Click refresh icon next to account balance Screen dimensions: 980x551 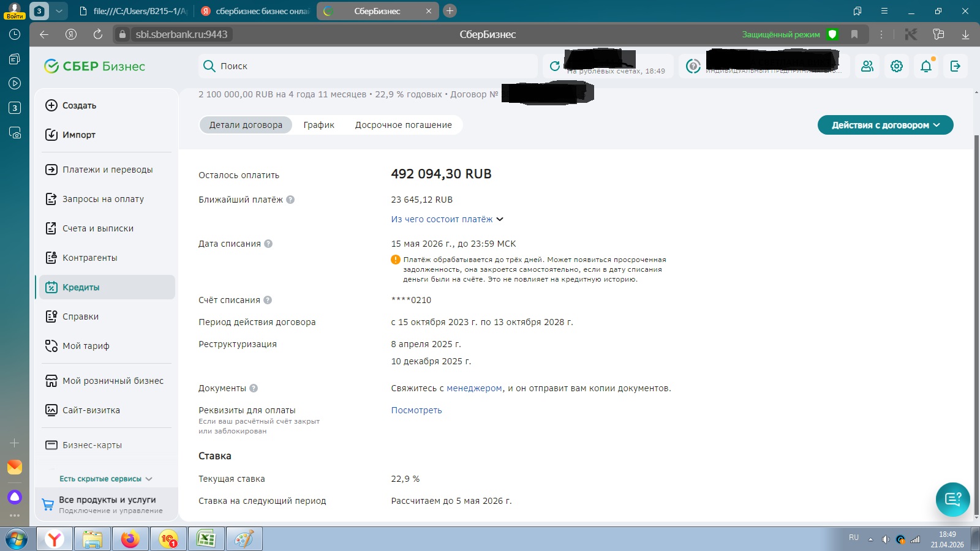(x=555, y=66)
